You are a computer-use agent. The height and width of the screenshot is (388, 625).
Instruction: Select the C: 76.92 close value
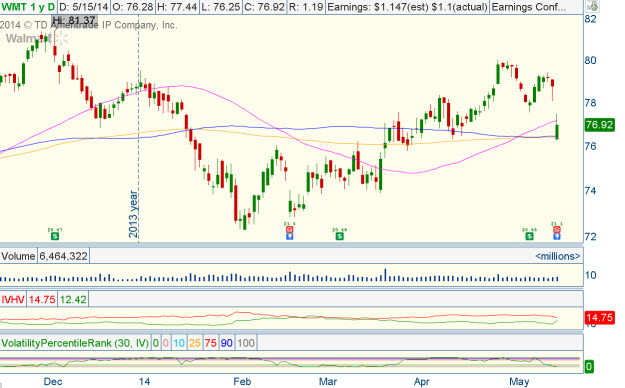point(264,7)
